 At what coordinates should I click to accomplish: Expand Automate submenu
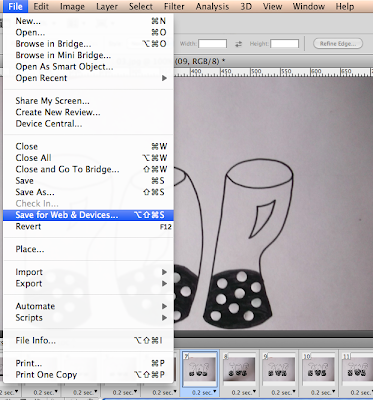tap(88, 306)
